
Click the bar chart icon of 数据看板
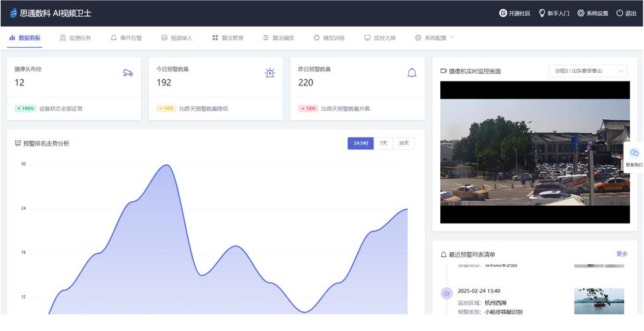tap(12, 38)
